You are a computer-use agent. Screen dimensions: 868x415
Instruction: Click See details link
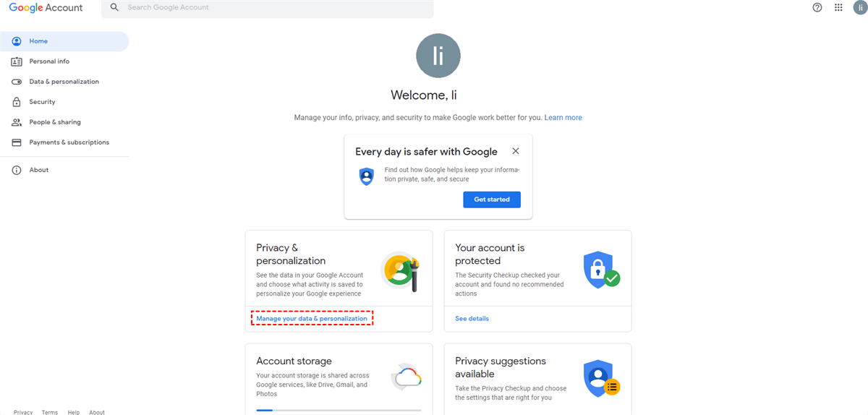tap(472, 318)
